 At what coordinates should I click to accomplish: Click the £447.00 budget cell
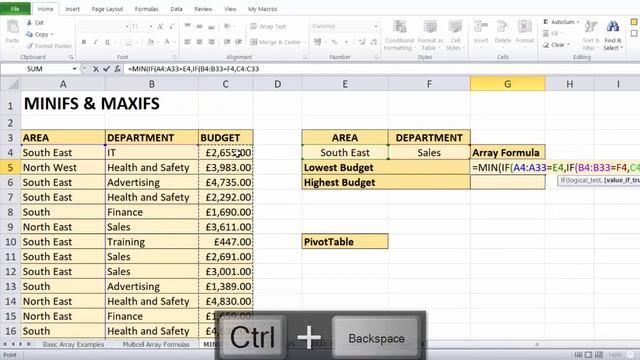click(x=226, y=242)
